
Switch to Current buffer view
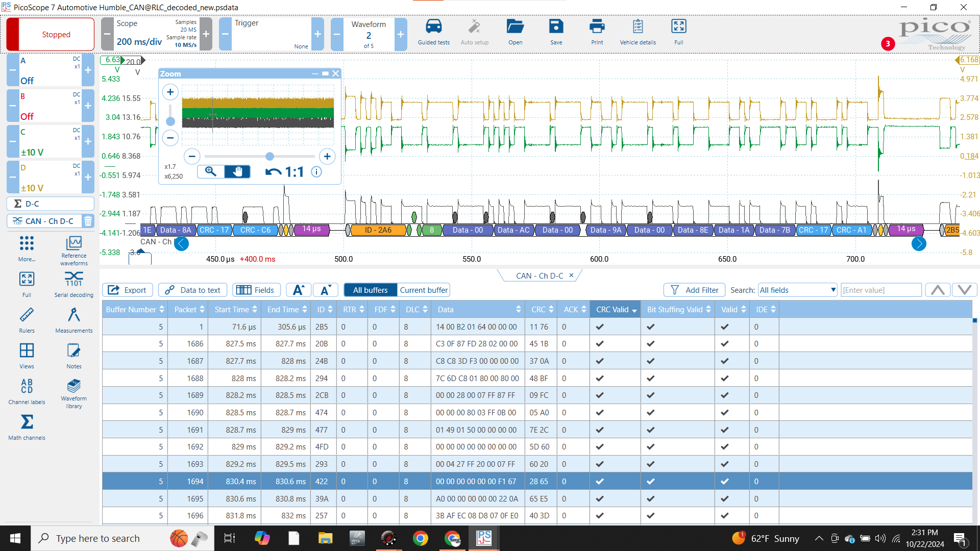(423, 290)
